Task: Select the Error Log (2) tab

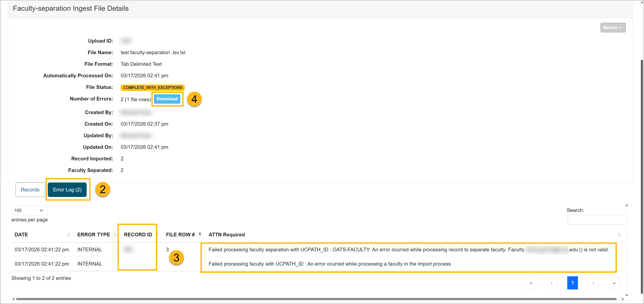Action: 67,190
